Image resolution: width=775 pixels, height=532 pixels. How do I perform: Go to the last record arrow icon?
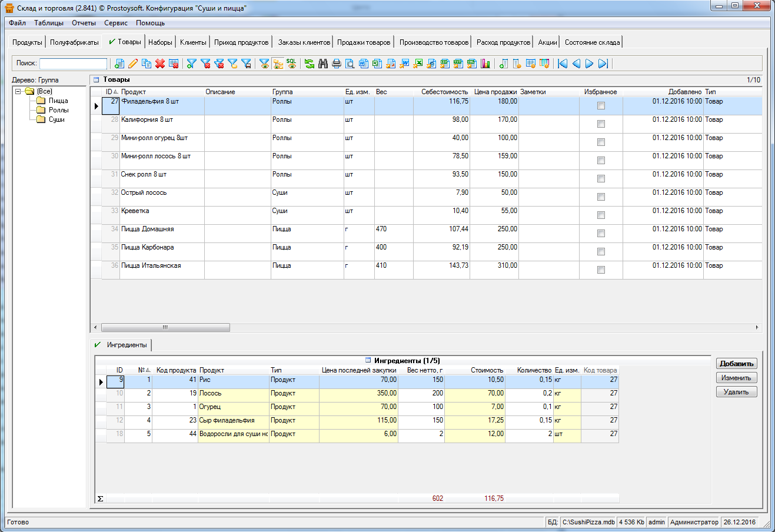point(603,64)
